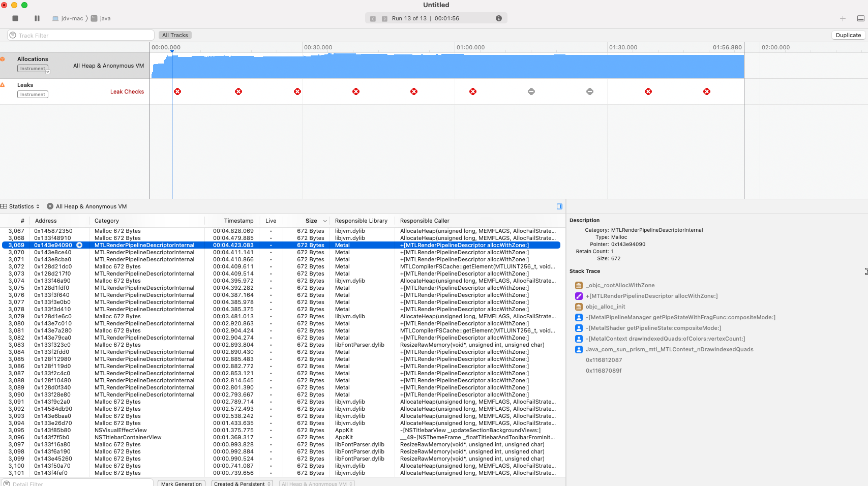Click the gray leak check marker

coord(531,92)
